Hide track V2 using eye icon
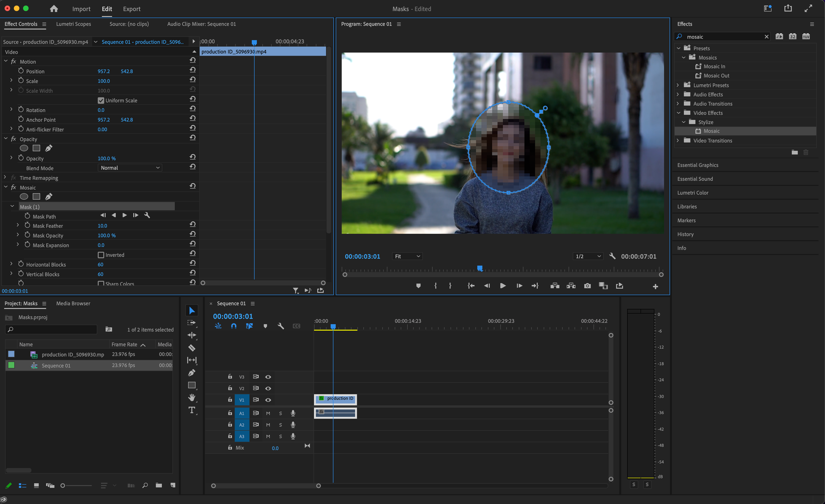Viewport: 825px width, 504px height. (x=268, y=388)
